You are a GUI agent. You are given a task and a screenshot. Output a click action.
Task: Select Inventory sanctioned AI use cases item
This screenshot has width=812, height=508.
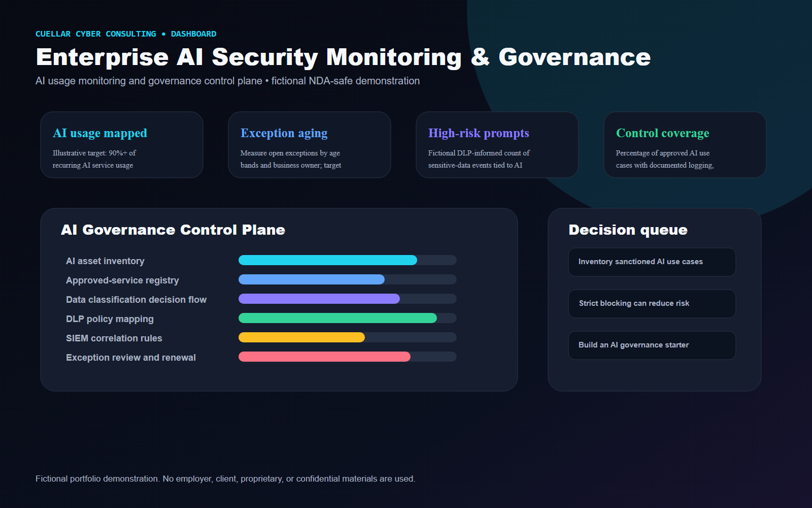tap(652, 262)
